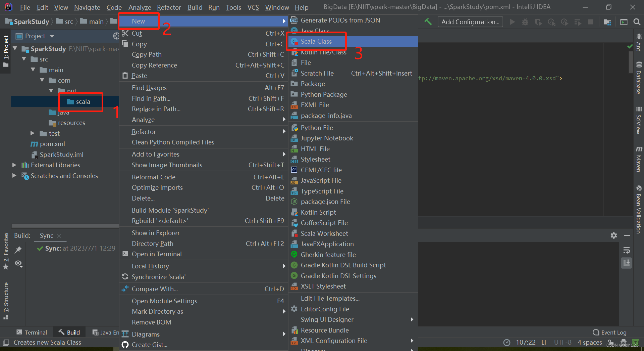Screen dimensions: 644x351
Task: Choose Generate POJOs from JSON
Action: 353,20
